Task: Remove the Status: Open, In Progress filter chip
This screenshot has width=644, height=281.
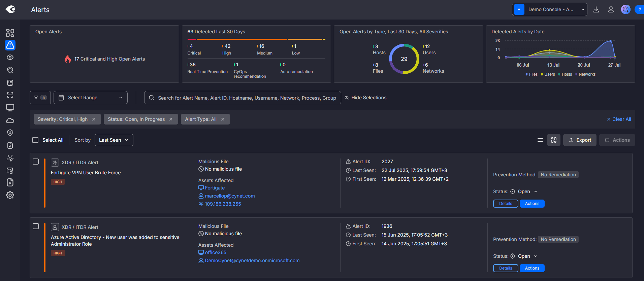Action: click(171, 119)
